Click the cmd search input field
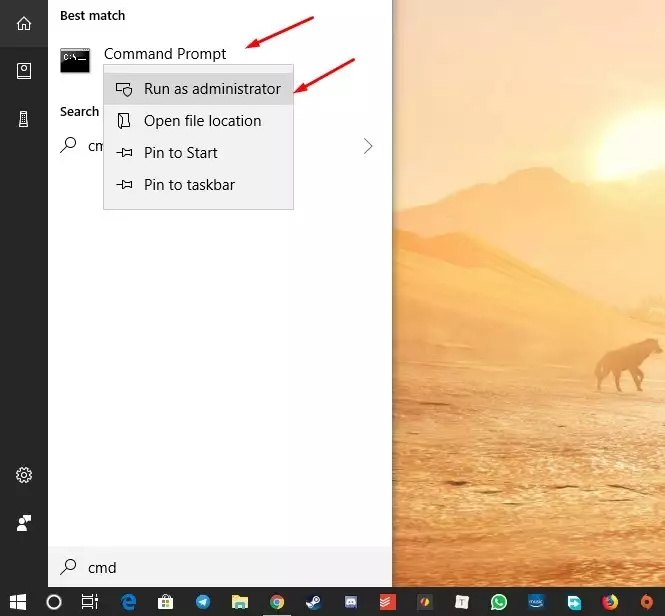Image resolution: width=665 pixels, height=616 pixels. click(x=220, y=567)
